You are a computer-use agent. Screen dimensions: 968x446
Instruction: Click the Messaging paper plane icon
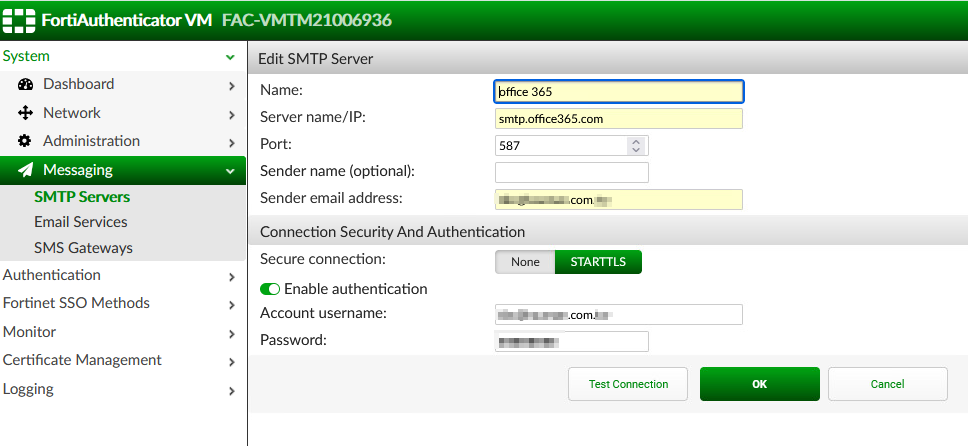pos(26,170)
